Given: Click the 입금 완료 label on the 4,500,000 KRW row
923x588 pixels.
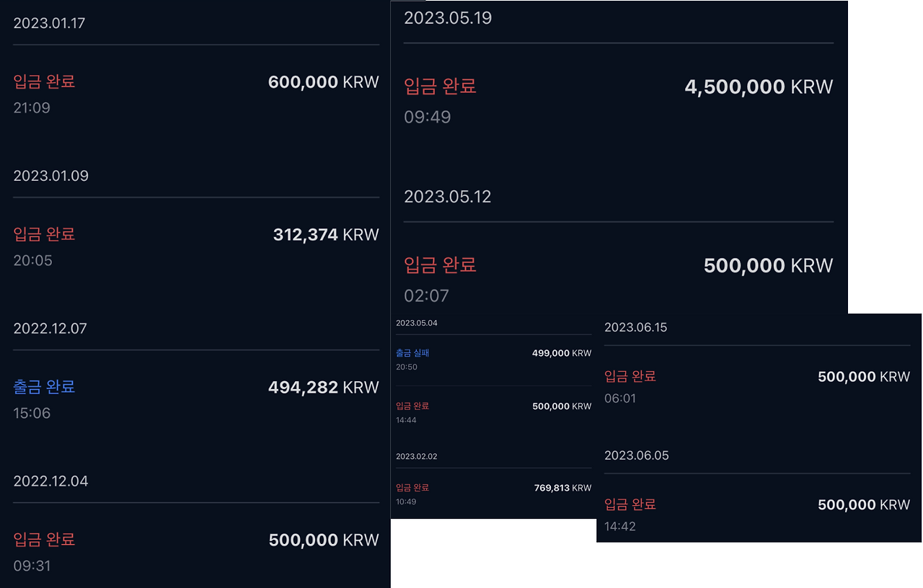Looking at the screenshot, I should click(x=440, y=85).
